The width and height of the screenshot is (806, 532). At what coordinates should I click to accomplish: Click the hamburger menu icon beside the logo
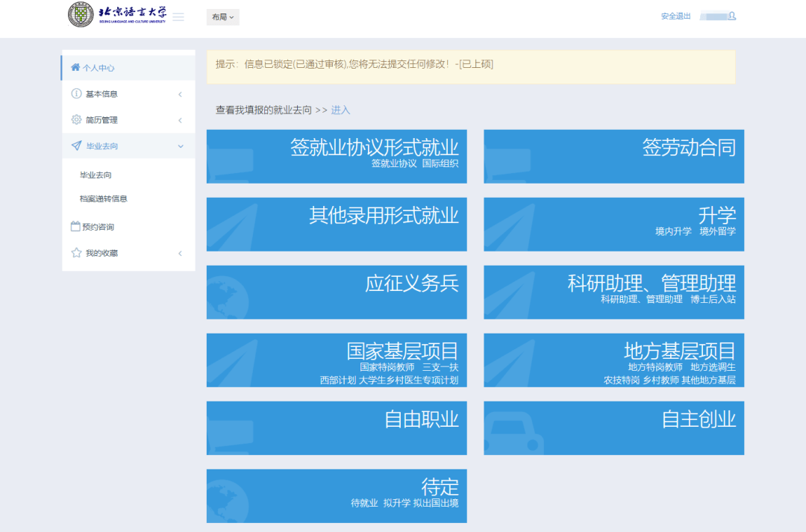(x=178, y=17)
